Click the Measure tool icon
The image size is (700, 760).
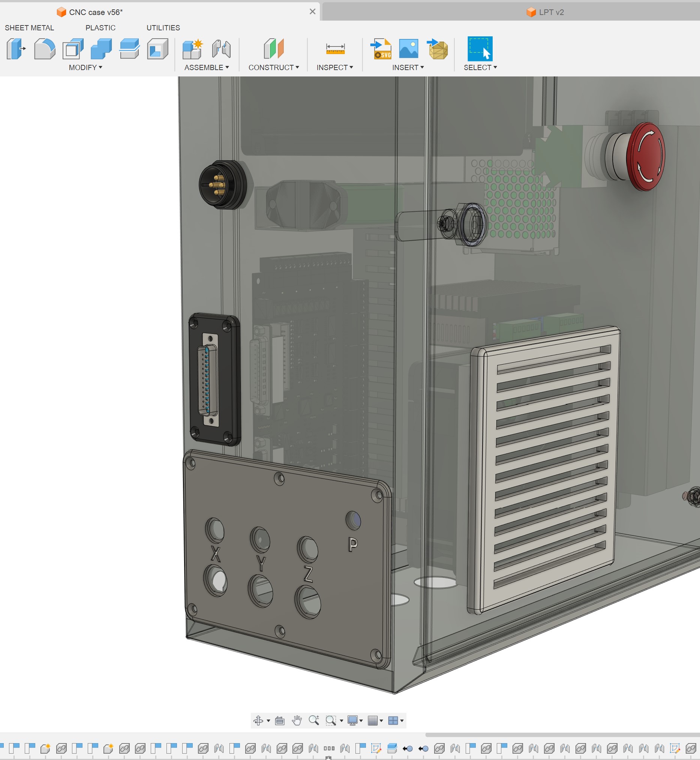click(335, 49)
